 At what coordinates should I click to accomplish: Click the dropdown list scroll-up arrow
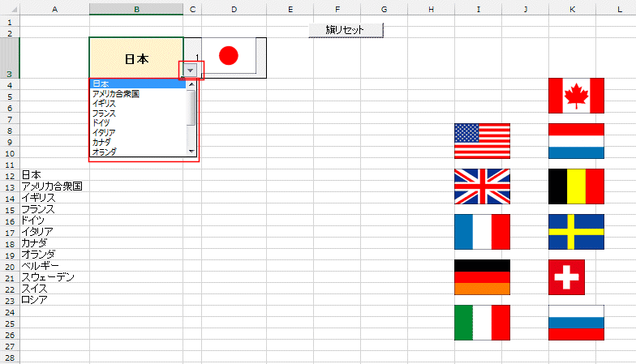click(191, 84)
